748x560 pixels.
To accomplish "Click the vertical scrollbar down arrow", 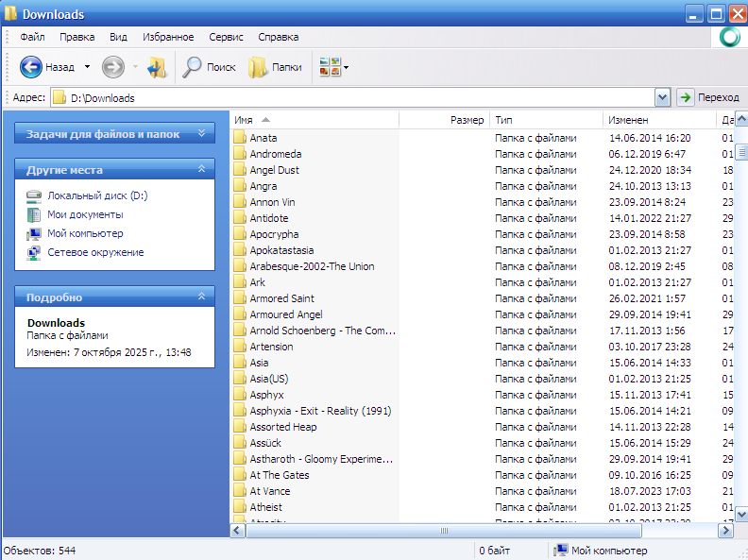I will click(741, 515).
